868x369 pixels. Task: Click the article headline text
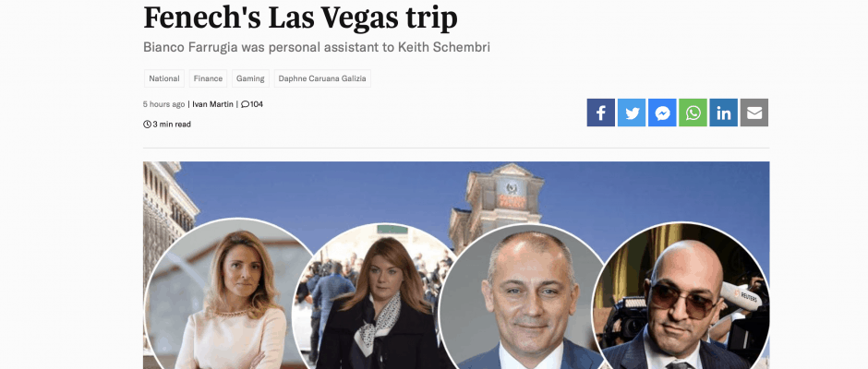click(x=301, y=18)
